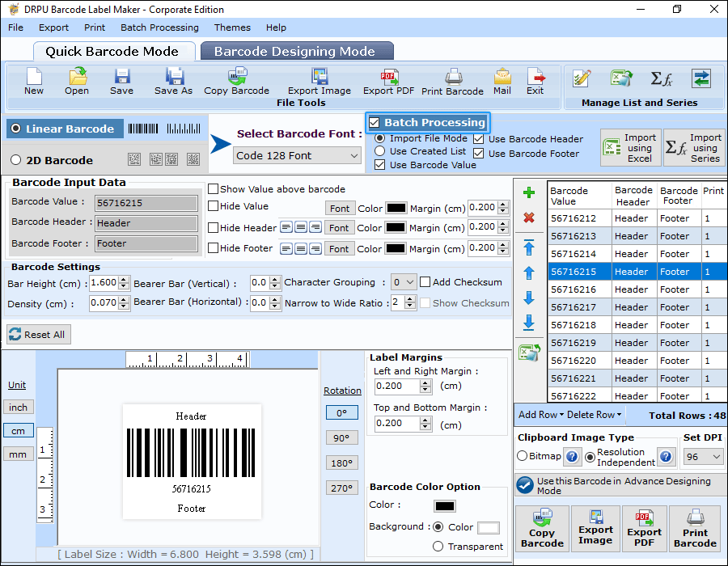The height and width of the screenshot is (566, 728).
Task: Move selected row up one position
Action: pyautogui.click(x=529, y=272)
